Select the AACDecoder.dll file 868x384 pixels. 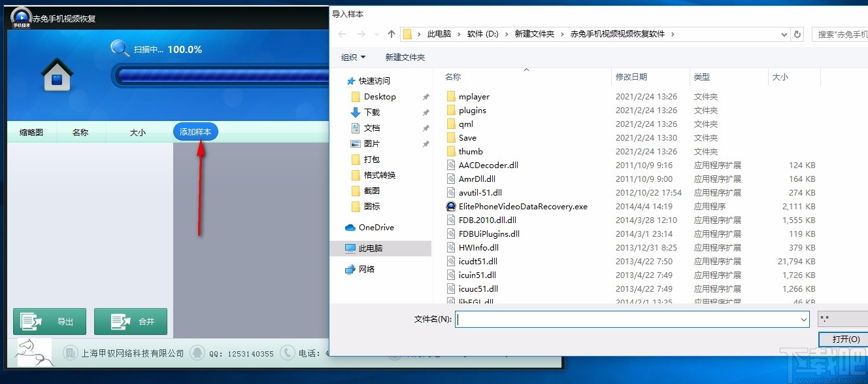point(488,166)
